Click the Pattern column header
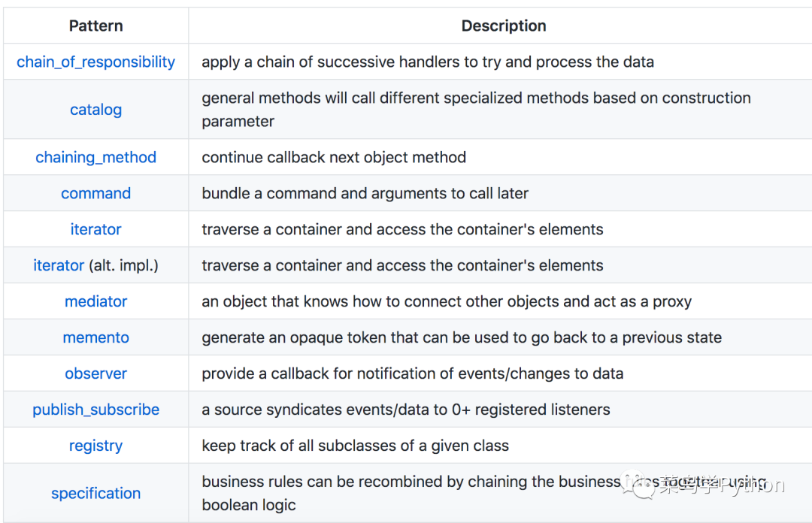 95,26
